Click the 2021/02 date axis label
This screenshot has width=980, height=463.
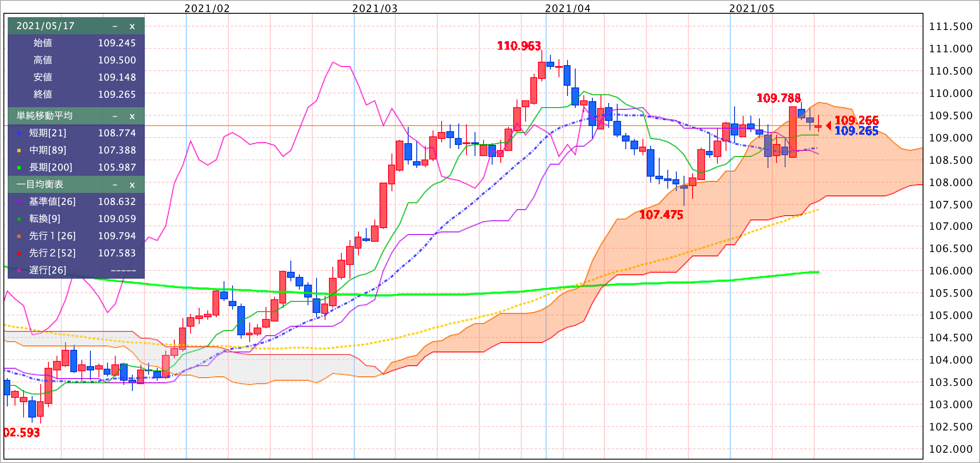207,8
